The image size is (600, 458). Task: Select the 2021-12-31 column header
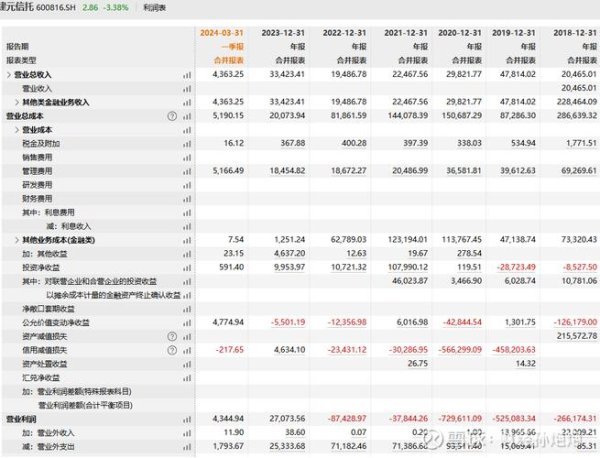pos(406,33)
